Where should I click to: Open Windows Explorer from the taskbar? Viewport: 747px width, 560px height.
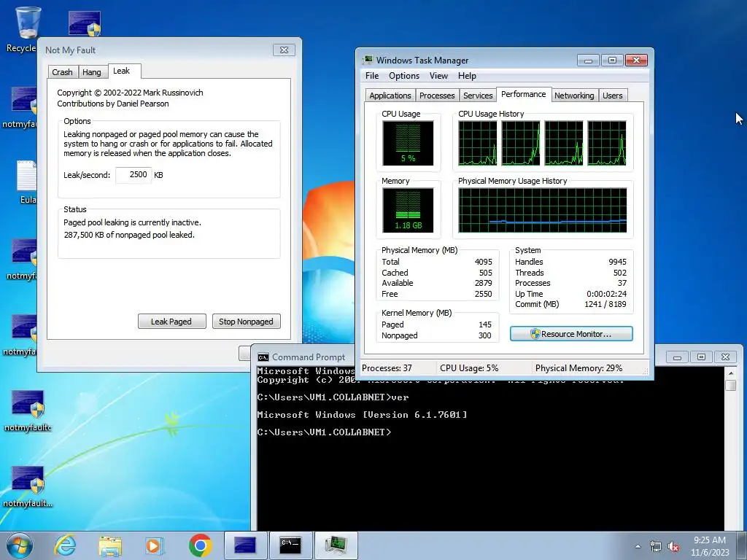110,545
